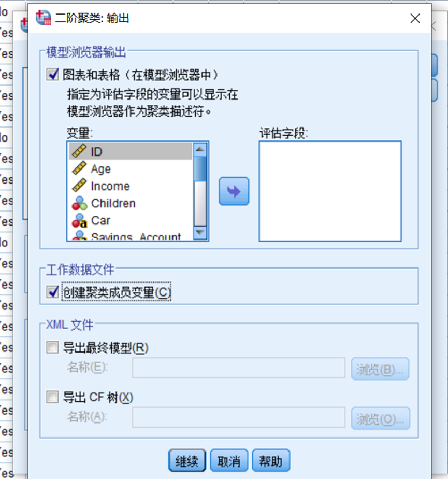This screenshot has height=479, width=448.
Task: Enable 导出最终模型 checkbox
Action: [52, 348]
